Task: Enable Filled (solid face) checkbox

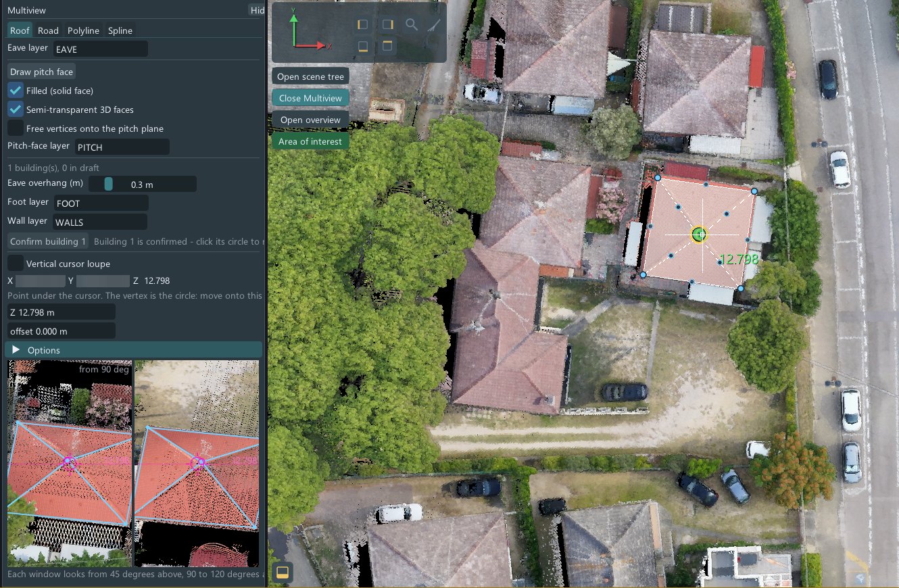Action: pyautogui.click(x=16, y=90)
